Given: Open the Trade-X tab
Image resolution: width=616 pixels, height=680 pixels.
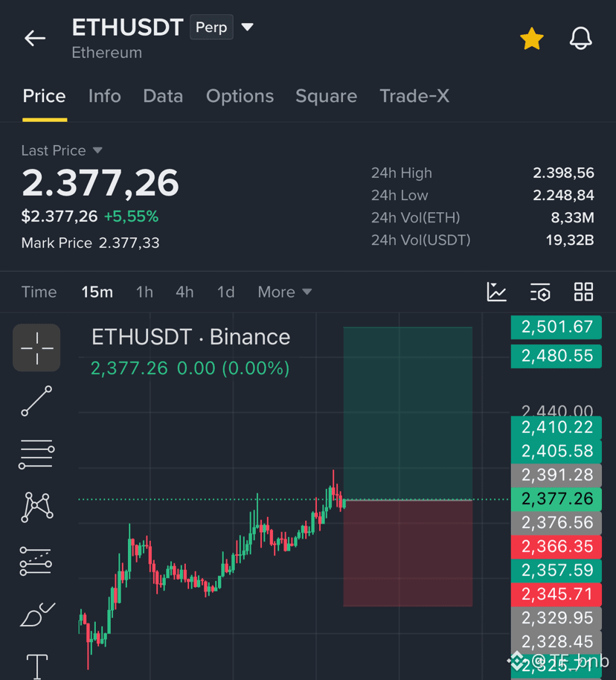Looking at the screenshot, I should [x=414, y=96].
